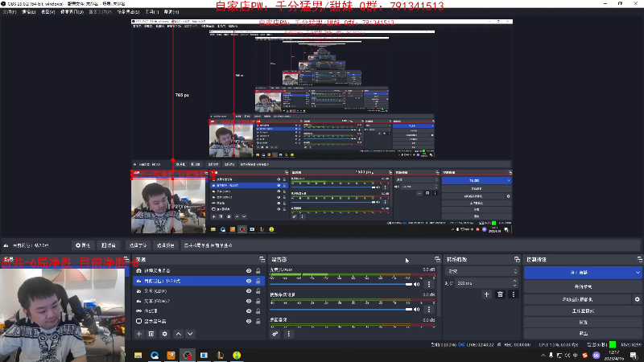The image size is (644, 362).
Task: Hide the highlighted source with its eye icon
Action: [x=249, y=281]
